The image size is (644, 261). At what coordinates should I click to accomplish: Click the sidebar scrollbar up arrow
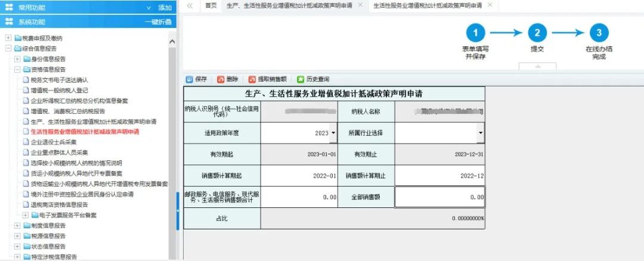[172, 42]
